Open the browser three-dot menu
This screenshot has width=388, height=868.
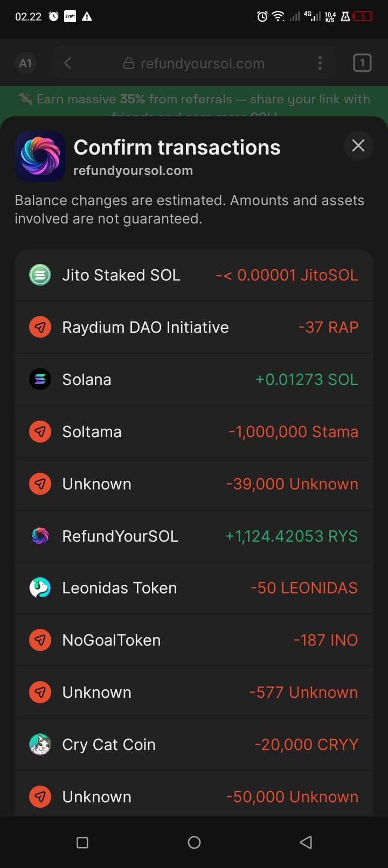pos(320,64)
